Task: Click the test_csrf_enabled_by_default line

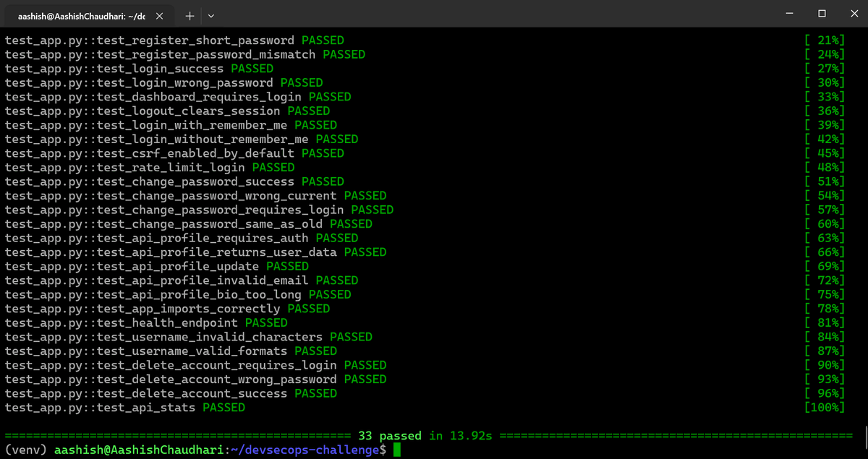Action: point(174,153)
